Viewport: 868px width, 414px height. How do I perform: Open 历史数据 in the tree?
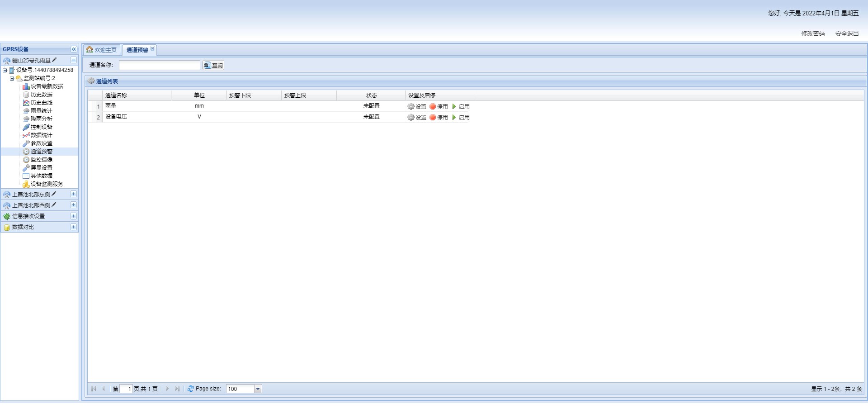[41, 95]
